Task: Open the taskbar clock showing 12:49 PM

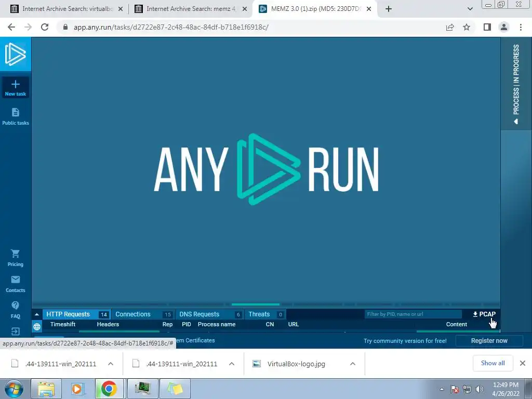Action: coord(506,389)
